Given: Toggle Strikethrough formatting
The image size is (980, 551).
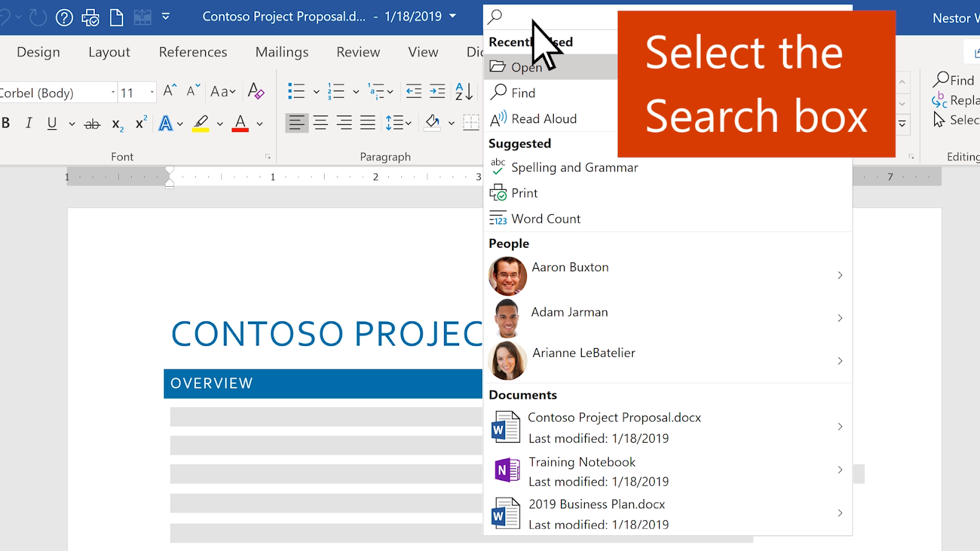Looking at the screenshot, I should (92, 124).
